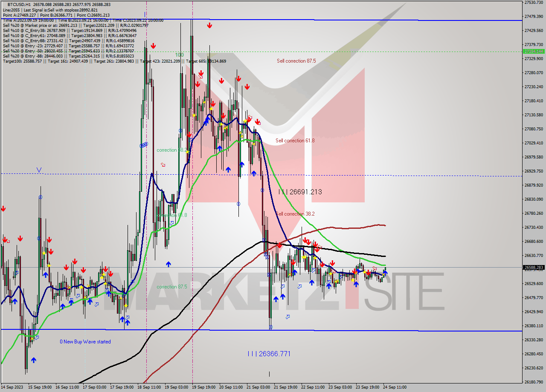
Task: Click the green 'correction 87.5' label
Action: pyautogui.click(x=172, y=287)
